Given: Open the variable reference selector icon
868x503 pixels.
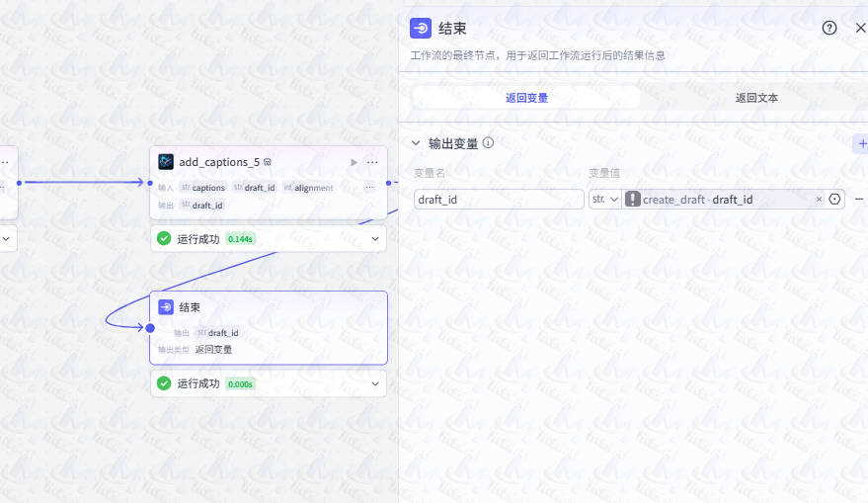Looking at the screenshot, I should tap(834, 199).
